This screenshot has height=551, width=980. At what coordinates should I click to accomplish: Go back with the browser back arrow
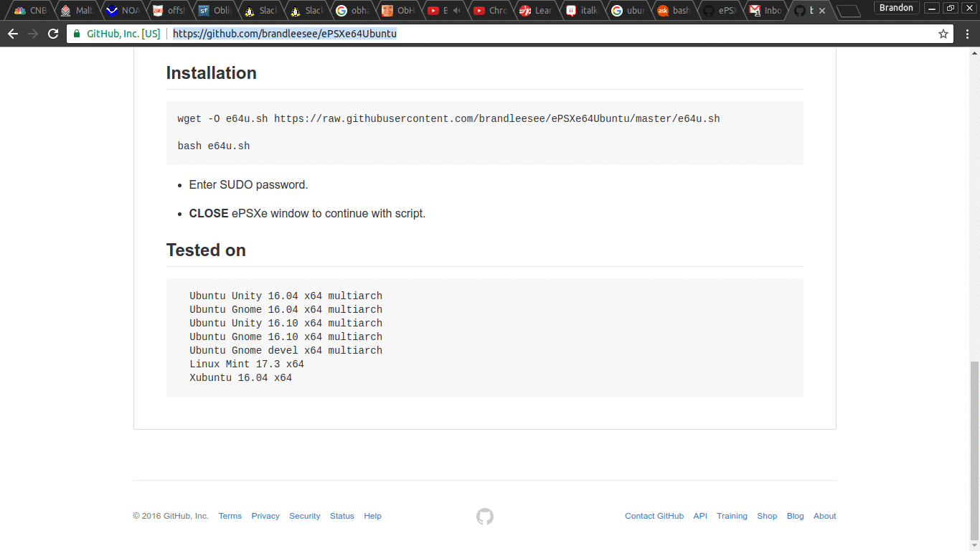pyautogui.click(x=13, y=34)
